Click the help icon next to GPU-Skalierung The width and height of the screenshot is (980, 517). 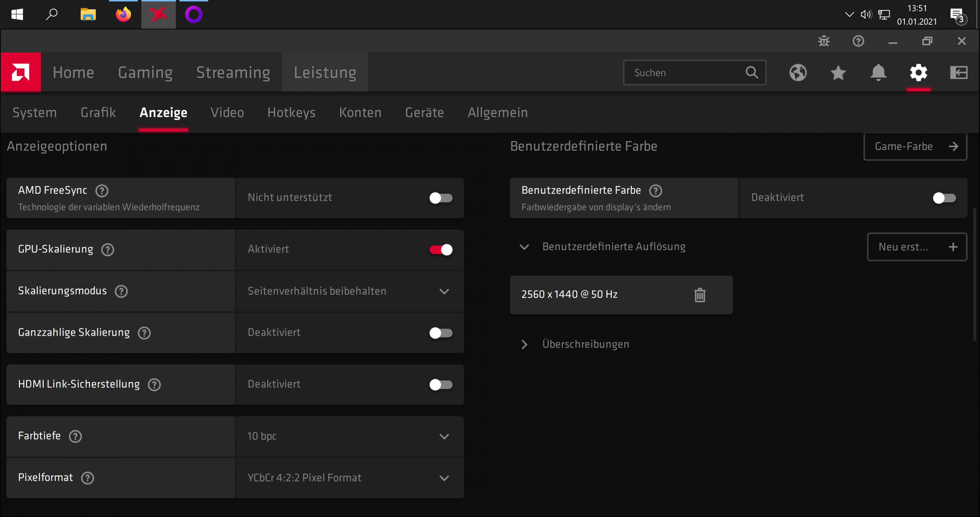(x=108, y=250)
